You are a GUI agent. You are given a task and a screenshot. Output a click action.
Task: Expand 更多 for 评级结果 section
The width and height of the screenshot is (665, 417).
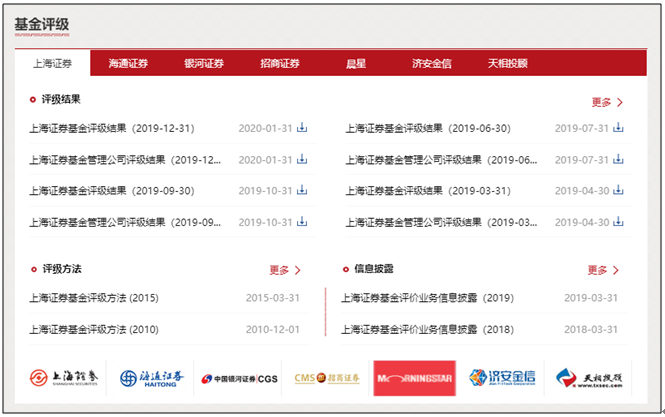point(607,102)
